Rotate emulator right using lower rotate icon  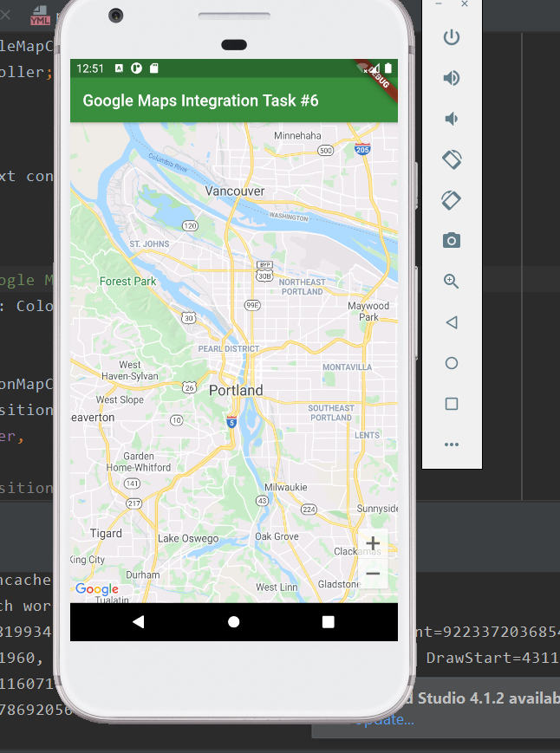coord(452,200)
